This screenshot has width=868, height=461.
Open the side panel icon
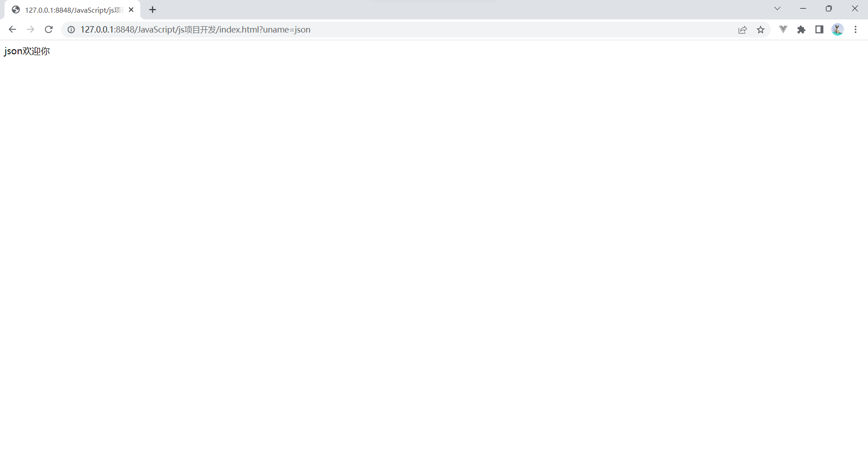820,29
